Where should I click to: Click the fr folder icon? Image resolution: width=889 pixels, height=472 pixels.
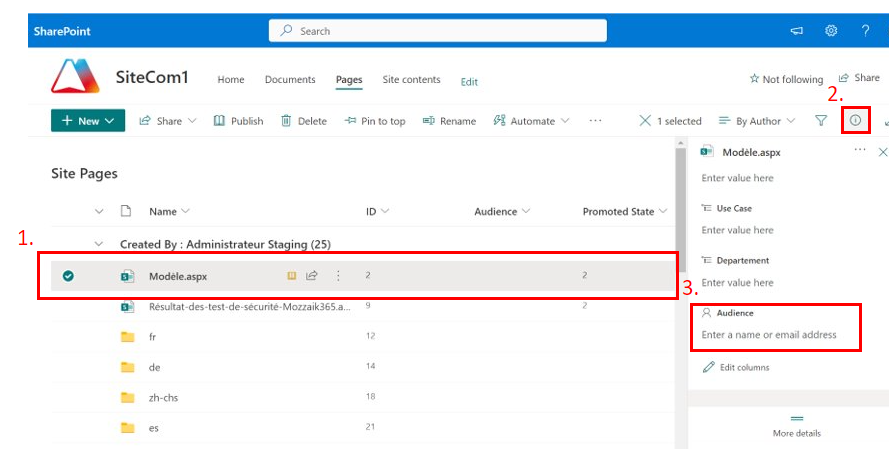(x=128, y=337)
